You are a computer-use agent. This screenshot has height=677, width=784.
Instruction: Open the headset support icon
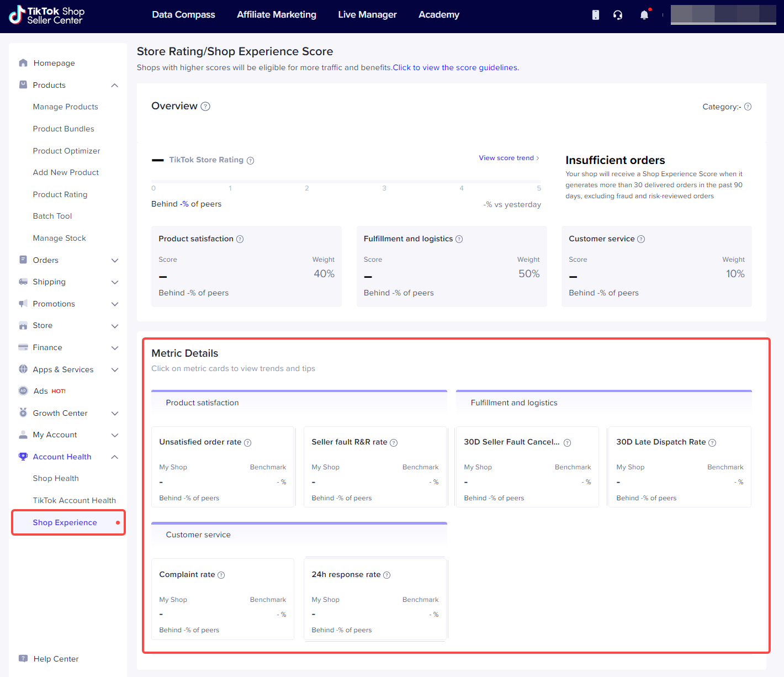tap(618, 15)
